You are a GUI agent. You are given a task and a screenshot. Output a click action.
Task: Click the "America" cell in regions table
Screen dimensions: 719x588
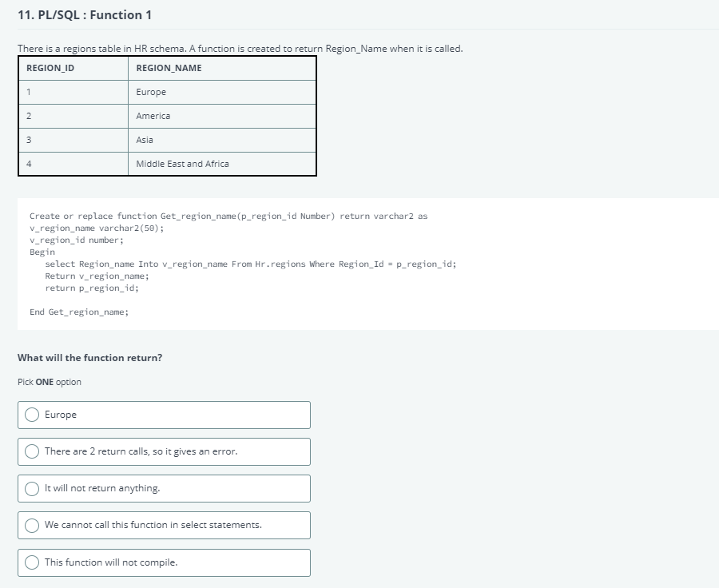[x=222, y=116]
